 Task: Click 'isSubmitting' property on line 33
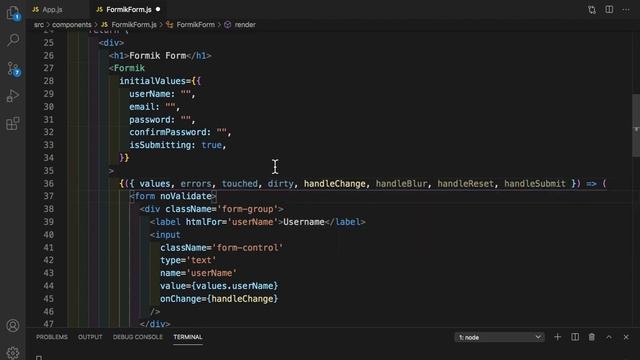click(160, 145)
